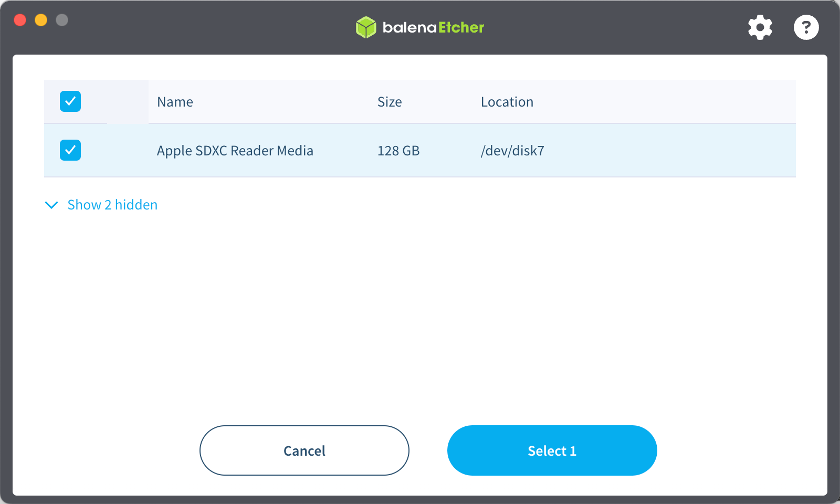The width and height of the screenshot is (840, 504).
Task: Open the help question mark icon
Action: coord(806,27)
